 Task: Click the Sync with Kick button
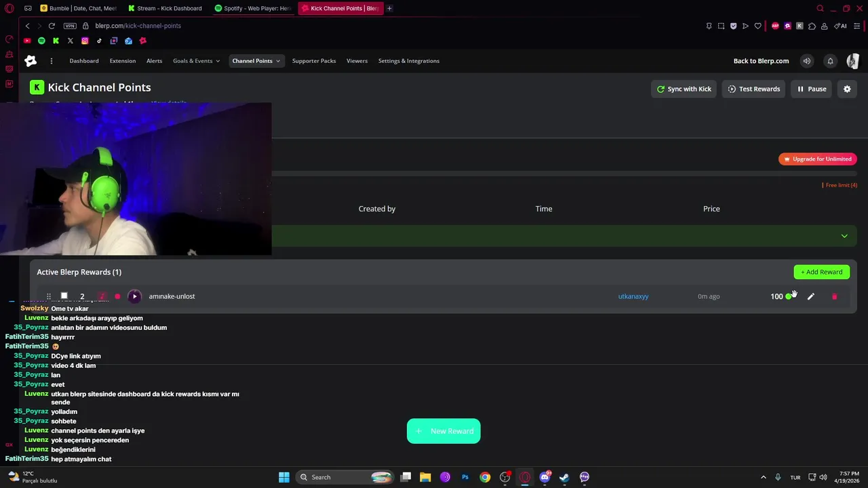(x=684, y=89)
